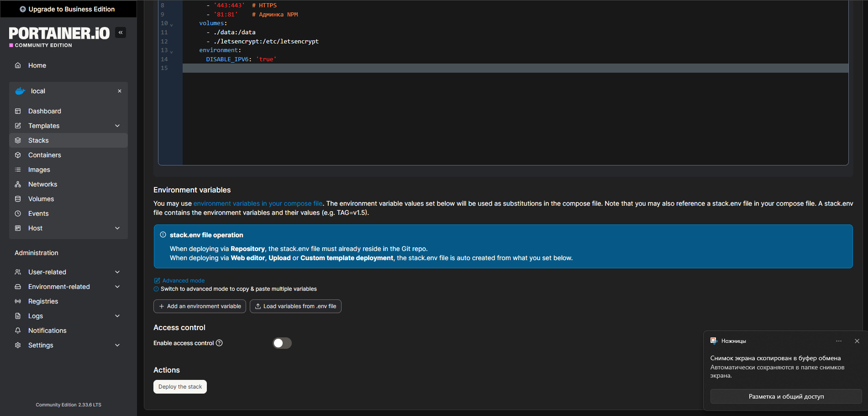This screenshot has width=868, height=416.
Task: Place cursor on editor line 15
Action: (515, 68)
